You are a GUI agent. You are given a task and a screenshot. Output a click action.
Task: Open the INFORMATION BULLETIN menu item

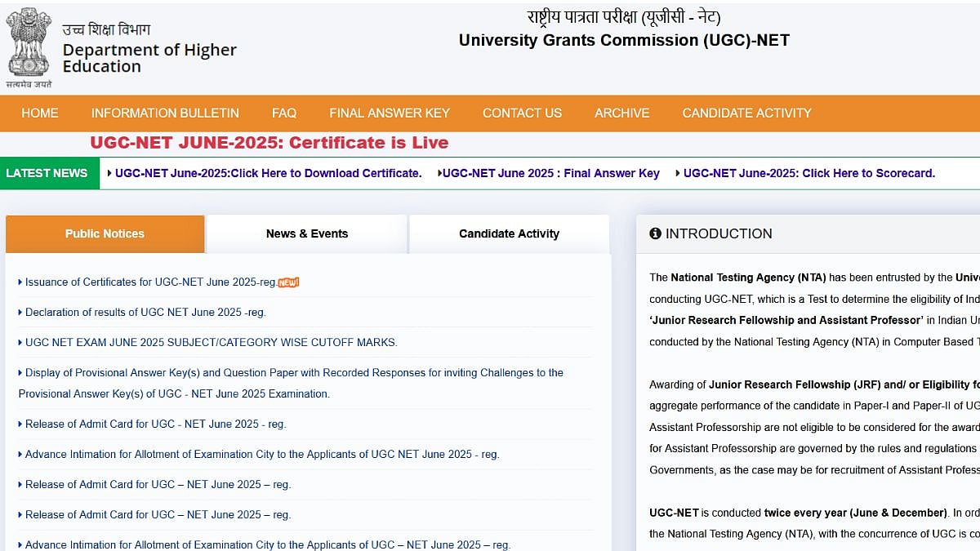165,113
